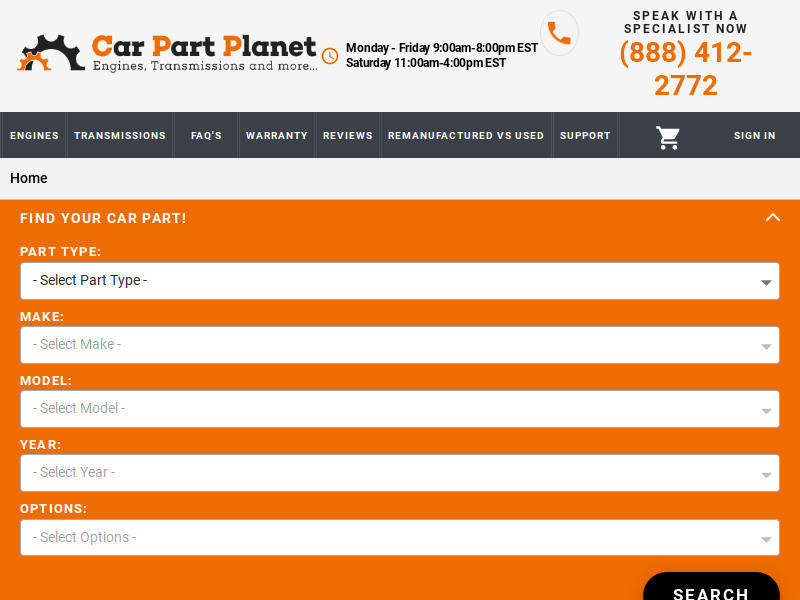This screenshot has height=600, width=800.
Task: Open the Select Part Type dropdown
Action: (399, 281)
